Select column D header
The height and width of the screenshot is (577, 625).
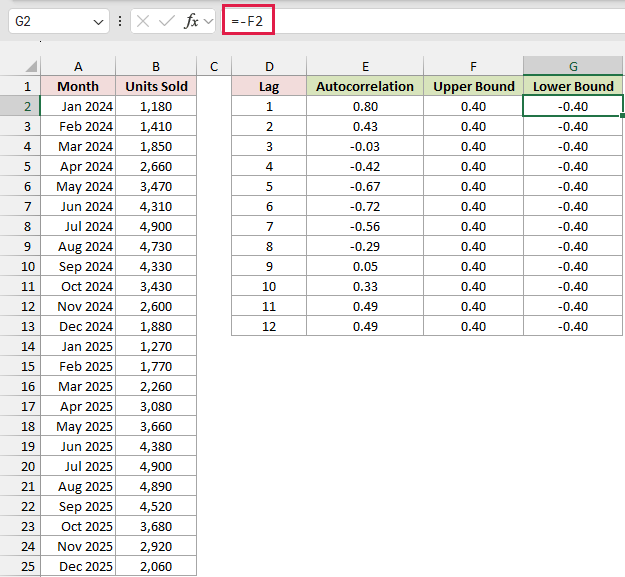point(269,66)
